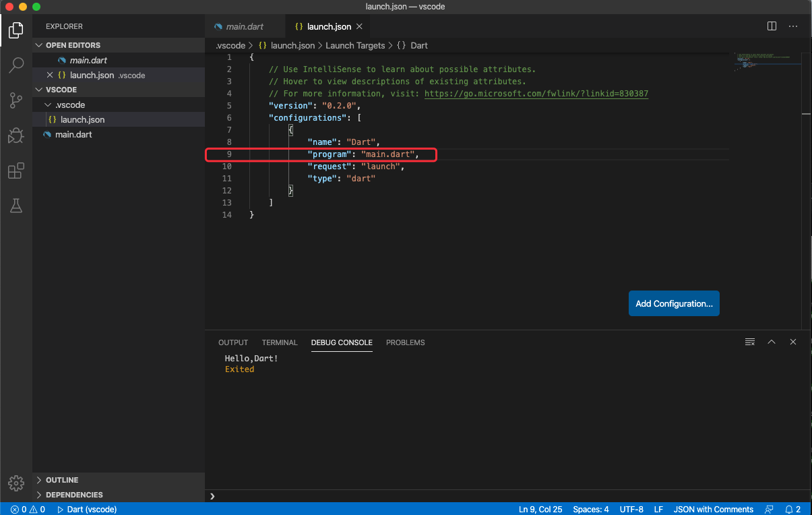Click the Dart (vscode) debug launch status item
The height and width of the screenshot is (515, 812).
pyautogui.click(x=86, y=509)
